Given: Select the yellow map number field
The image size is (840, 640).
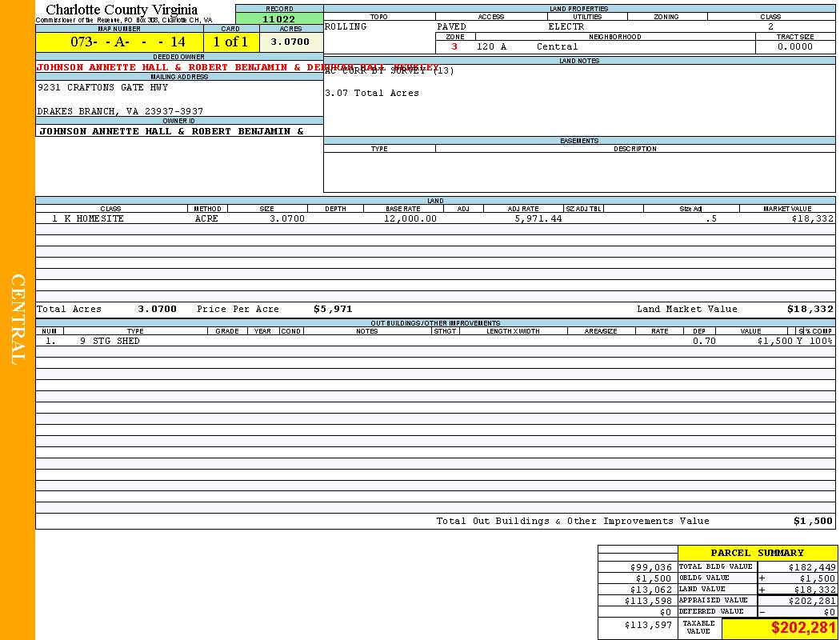Looking at the screenshot, I should click(119, 42).
